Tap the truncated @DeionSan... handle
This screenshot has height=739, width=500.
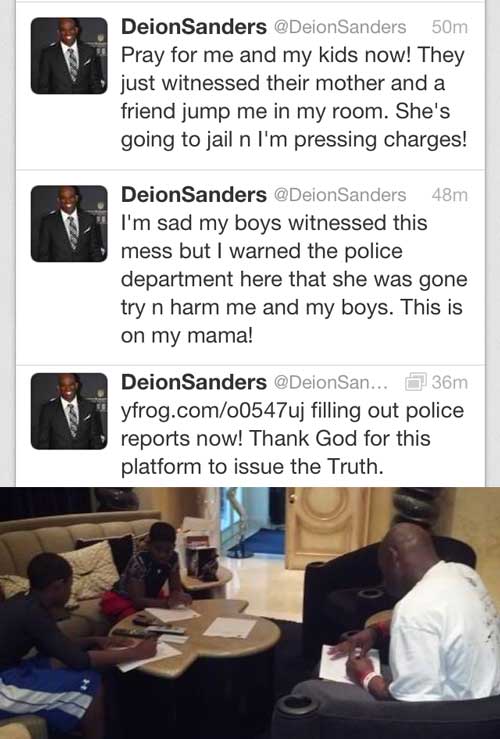click(x=330, y=383)
